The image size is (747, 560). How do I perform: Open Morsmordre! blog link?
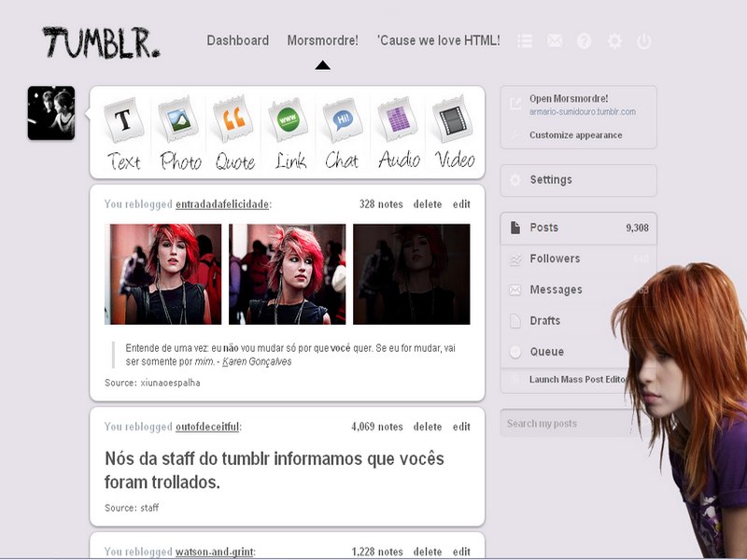point(569,99)
